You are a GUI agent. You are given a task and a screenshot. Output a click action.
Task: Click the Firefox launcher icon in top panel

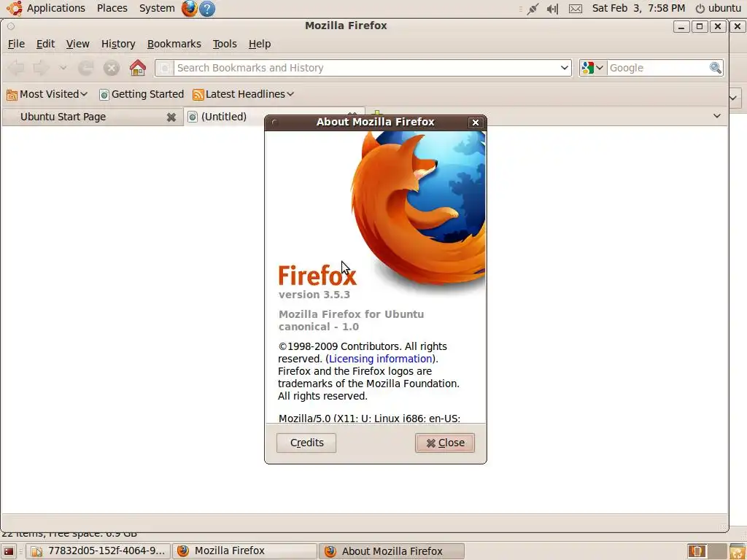point(189,8)
